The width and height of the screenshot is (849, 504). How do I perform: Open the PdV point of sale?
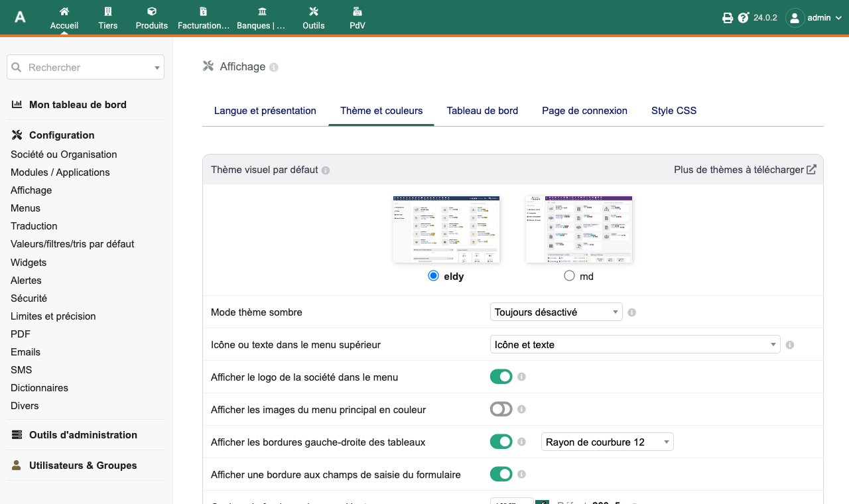[x=358, y=18]
